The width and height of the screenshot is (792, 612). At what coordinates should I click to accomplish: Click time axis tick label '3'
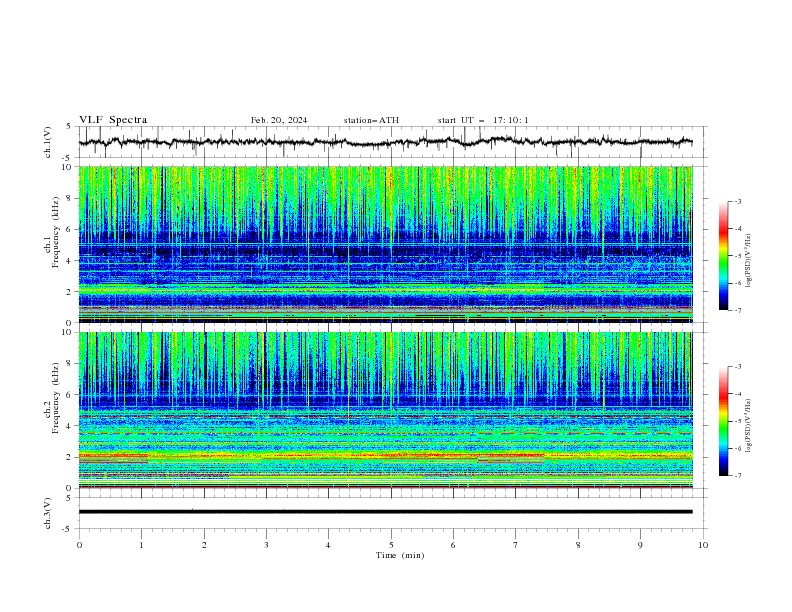(266, 545)
